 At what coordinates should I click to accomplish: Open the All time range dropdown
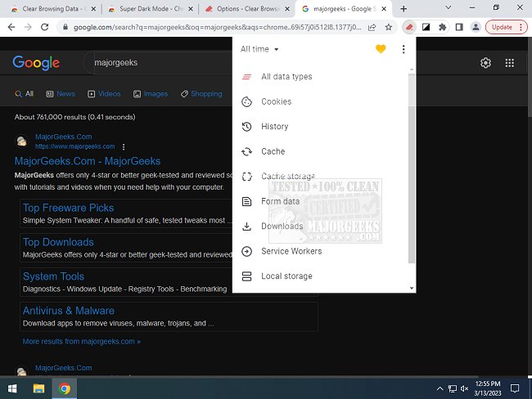pos(259,49)
